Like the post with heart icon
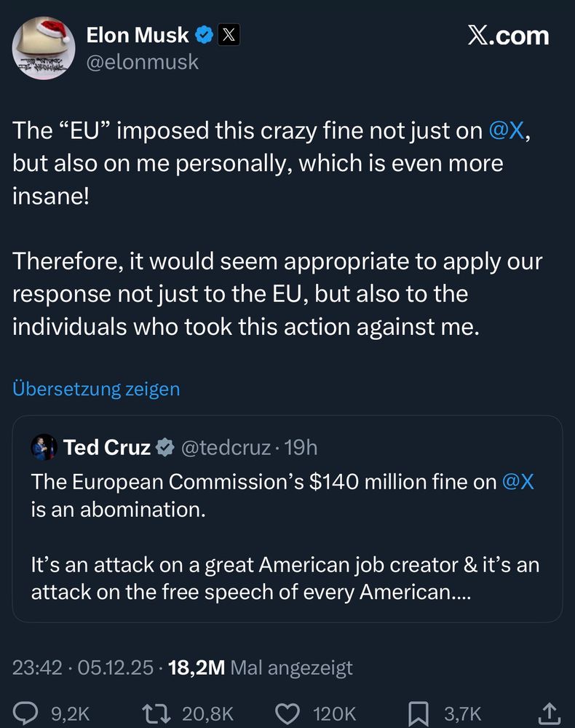The width and height of the screenshot is (575, 728). (289, 713)
